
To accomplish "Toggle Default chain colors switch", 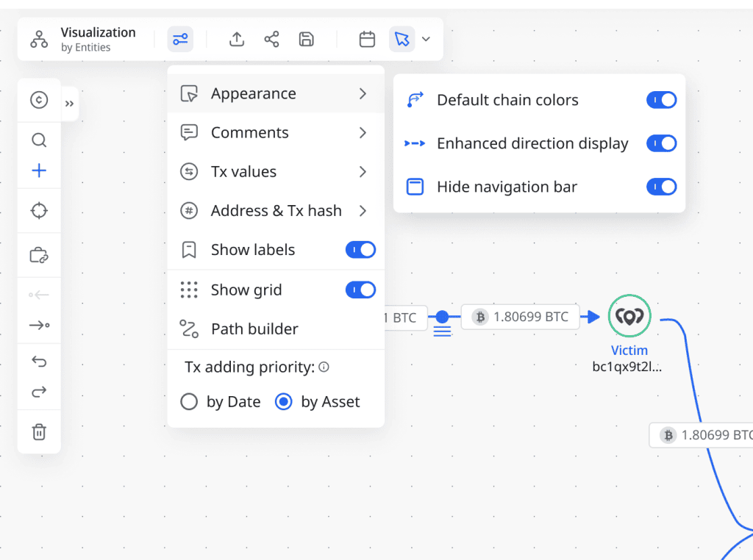I will pos(661,100).
